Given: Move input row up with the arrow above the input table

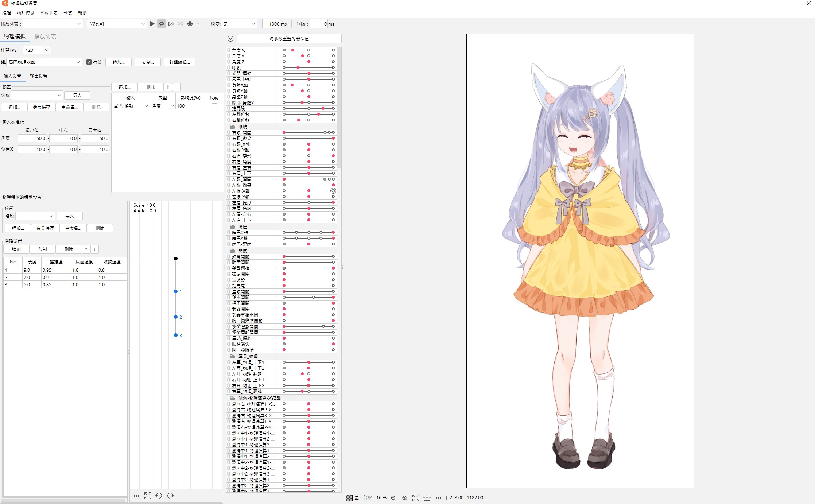Looking at the screenshot, I should [x=168, y=87].
